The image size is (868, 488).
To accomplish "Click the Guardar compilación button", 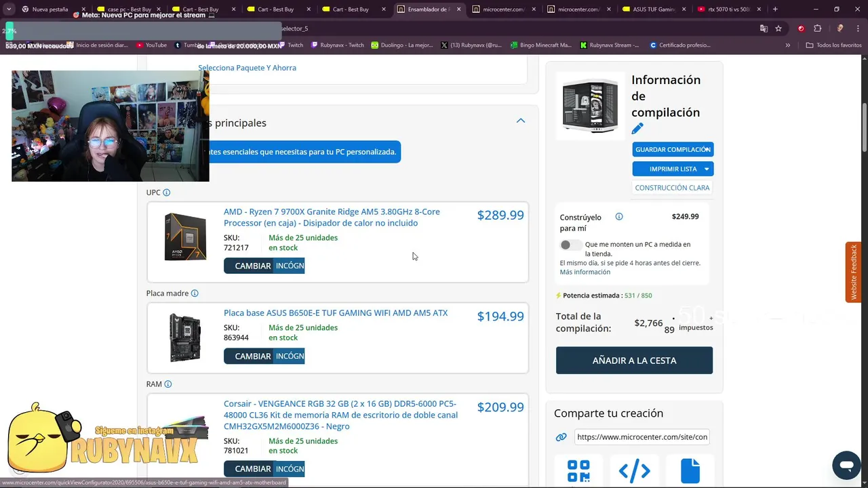I will coord(673,149).
